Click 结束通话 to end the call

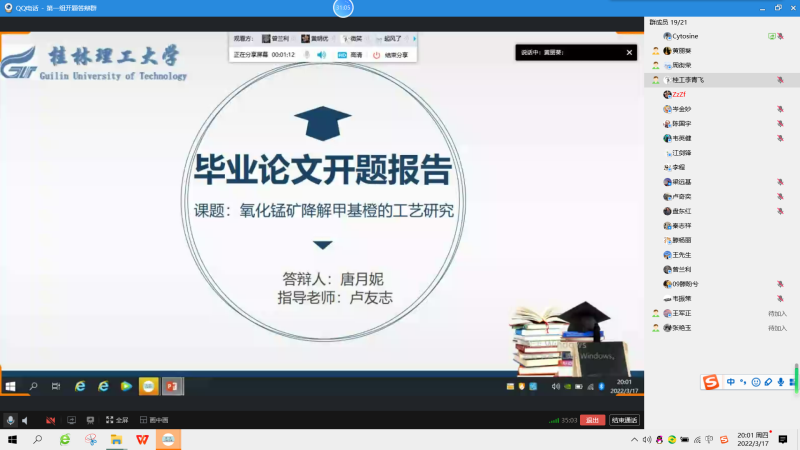point(624,420)
